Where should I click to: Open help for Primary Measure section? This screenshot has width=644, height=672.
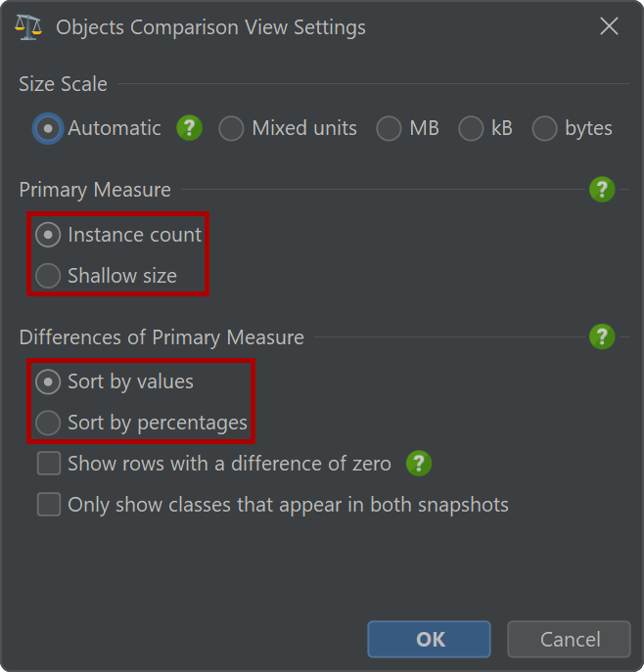pos(602,189)
